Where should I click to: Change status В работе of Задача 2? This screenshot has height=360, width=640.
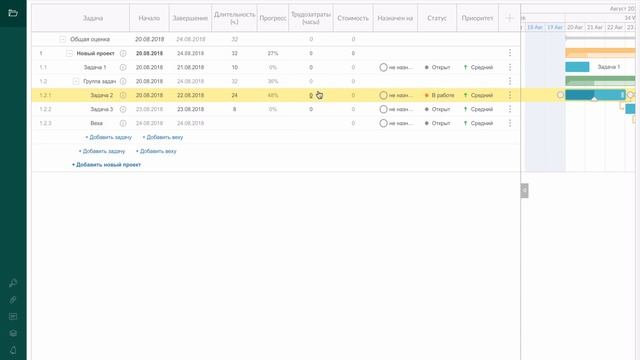(439, 95)
